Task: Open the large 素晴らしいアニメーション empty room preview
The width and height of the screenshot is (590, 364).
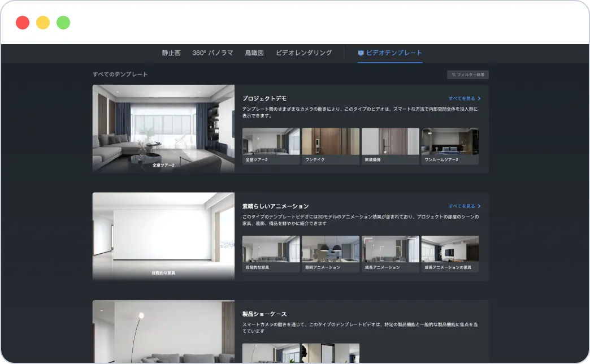Action: (163, 236)
